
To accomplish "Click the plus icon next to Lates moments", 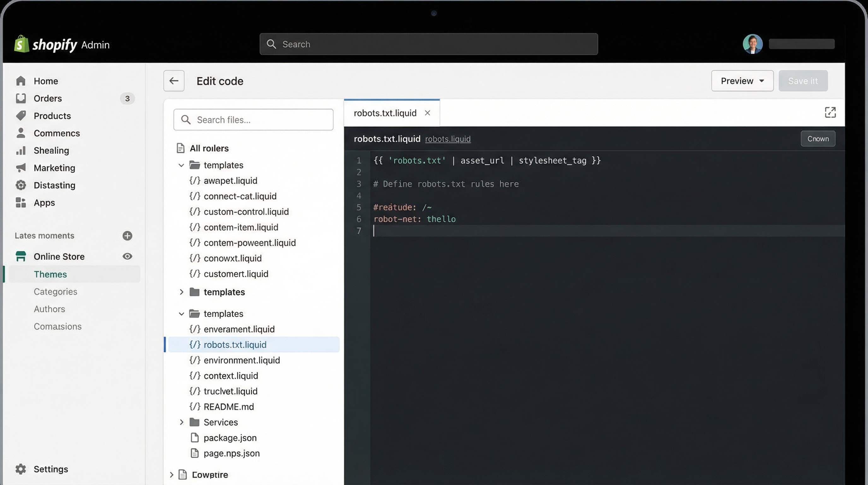I will point(127,236).
